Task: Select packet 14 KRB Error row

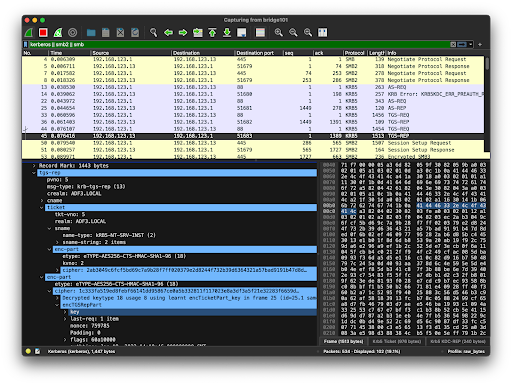Action: click(253, 94)
